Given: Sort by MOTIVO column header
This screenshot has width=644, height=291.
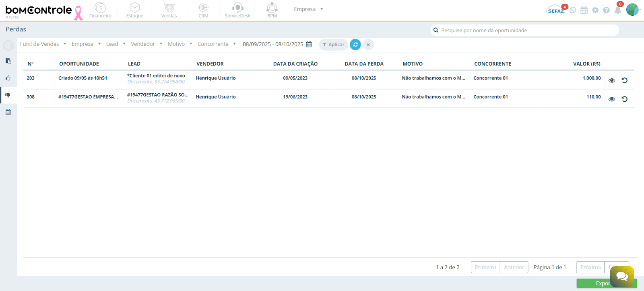Looking at the screenshot, I should click(413, 64).
